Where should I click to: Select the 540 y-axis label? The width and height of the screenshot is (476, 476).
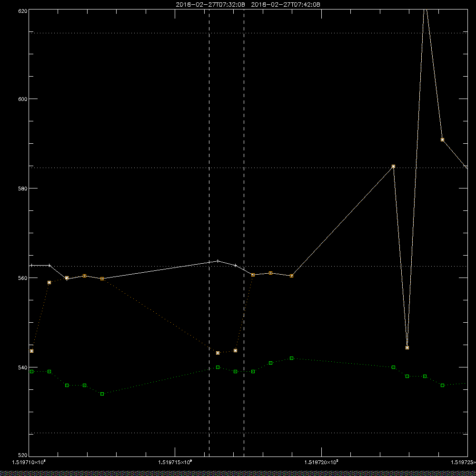tap(23, 367)
